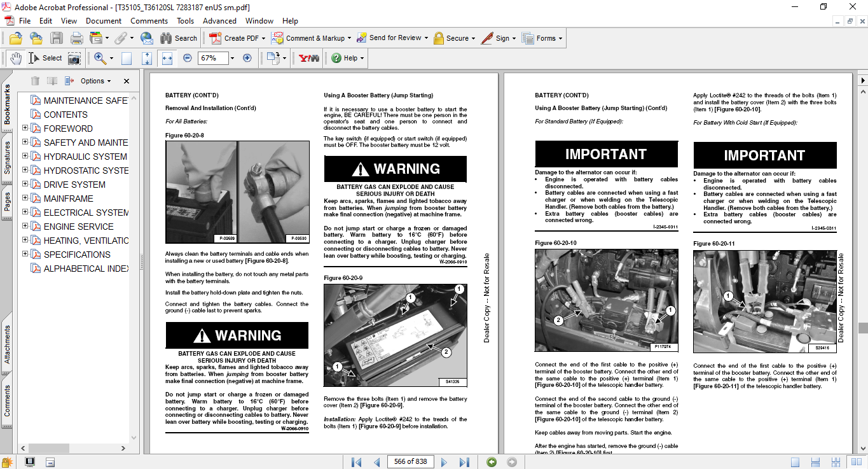868x469 pixels.
Task: Set view to Actual Size page icon
Action: click(127, 58)
